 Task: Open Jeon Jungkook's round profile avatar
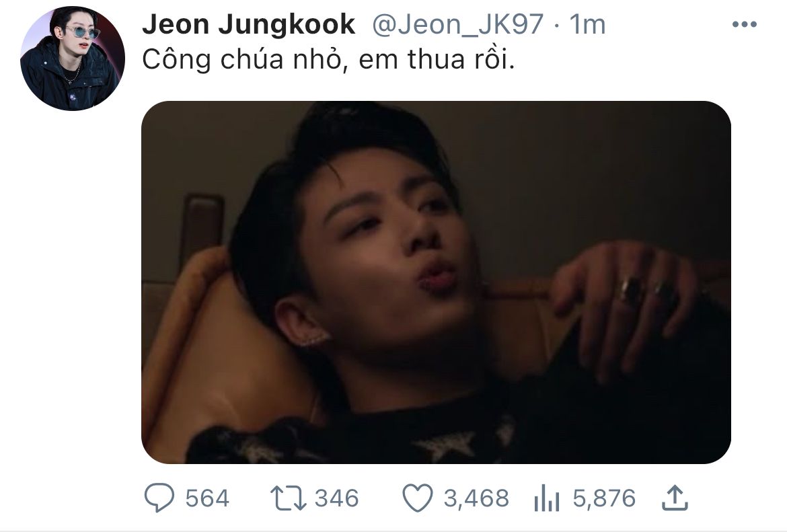coord(72,59)
